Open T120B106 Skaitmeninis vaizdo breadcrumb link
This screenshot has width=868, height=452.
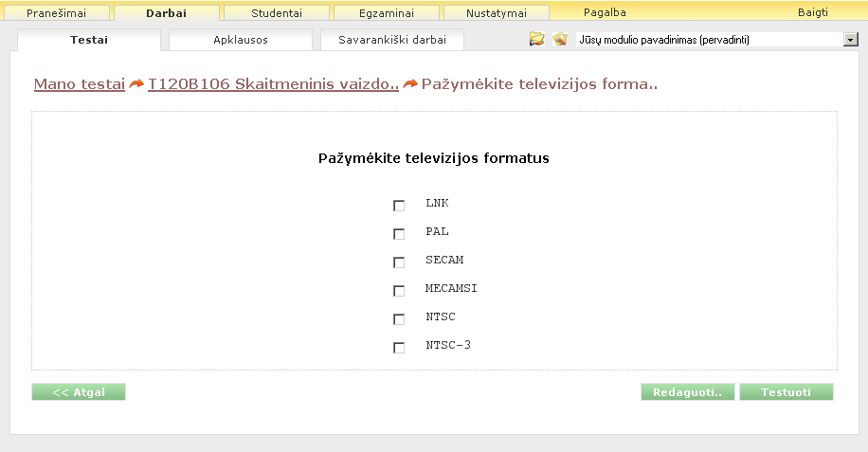tap(273, 84)
